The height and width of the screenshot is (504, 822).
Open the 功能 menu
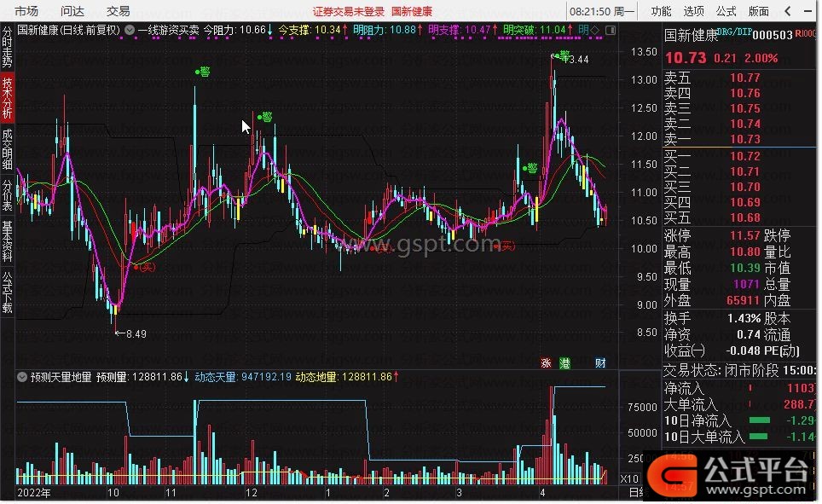tap(661, 11)
